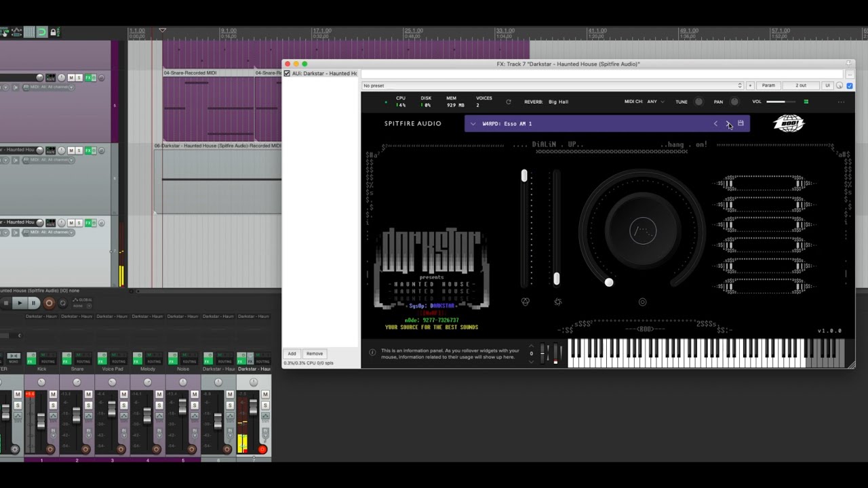This screenshot has height=488, width=868.
Task: Select the 04-Snare-Recorded MIDI item
Action: coord(209,104)
